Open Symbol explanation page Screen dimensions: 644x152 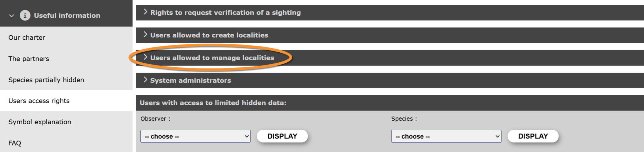(40, 122)
